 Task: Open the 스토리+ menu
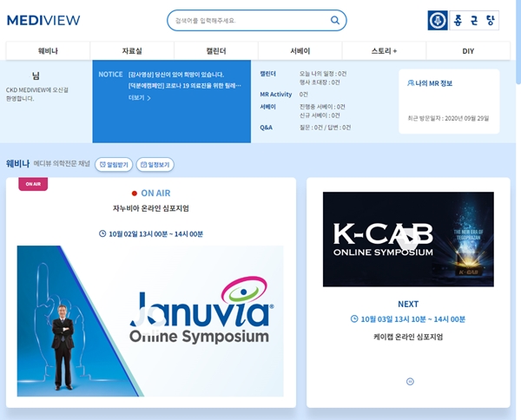pos(384,51)
